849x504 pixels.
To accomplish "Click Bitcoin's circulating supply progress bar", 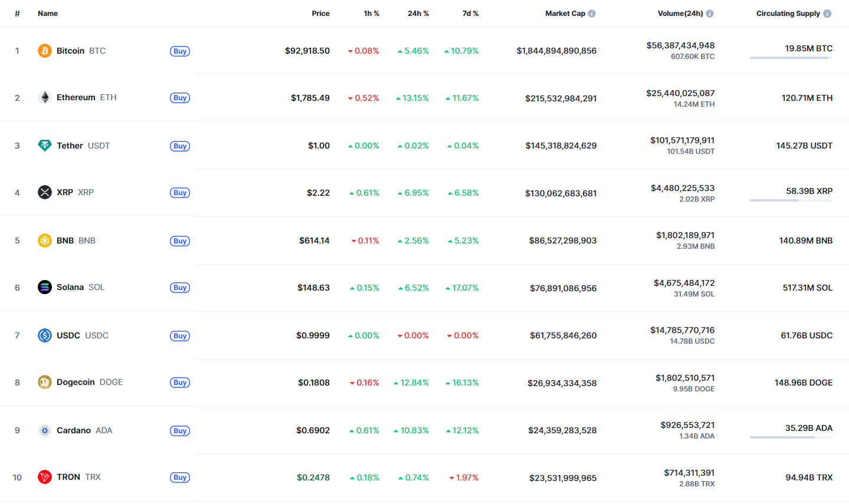I will coord(791,58).
